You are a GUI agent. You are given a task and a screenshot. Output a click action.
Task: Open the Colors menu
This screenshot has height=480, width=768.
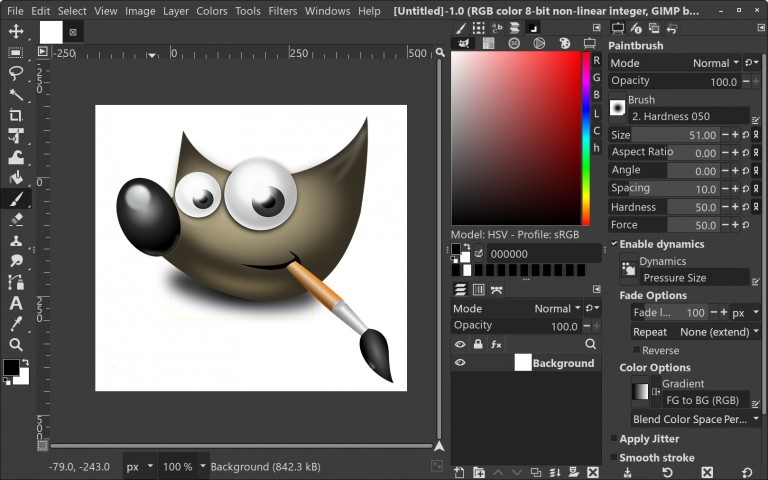pos(212,11)
